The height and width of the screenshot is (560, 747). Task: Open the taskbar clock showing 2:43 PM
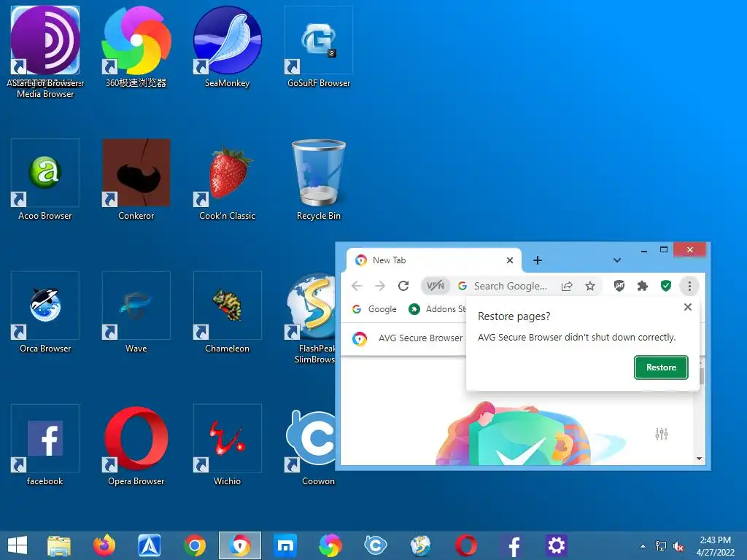(715, 545)
